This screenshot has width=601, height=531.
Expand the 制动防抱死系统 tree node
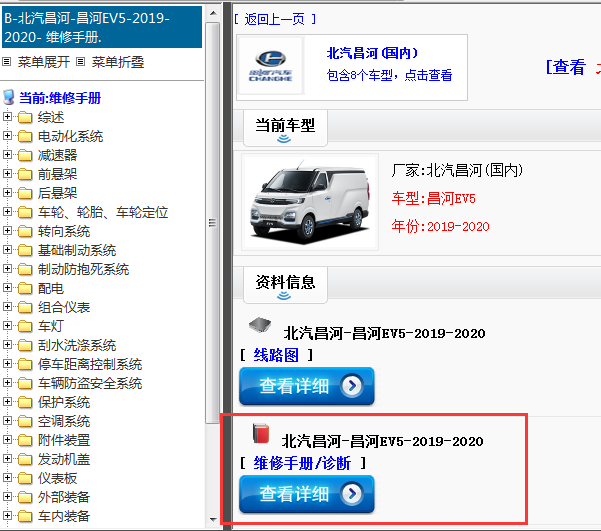tap(7, 268)
